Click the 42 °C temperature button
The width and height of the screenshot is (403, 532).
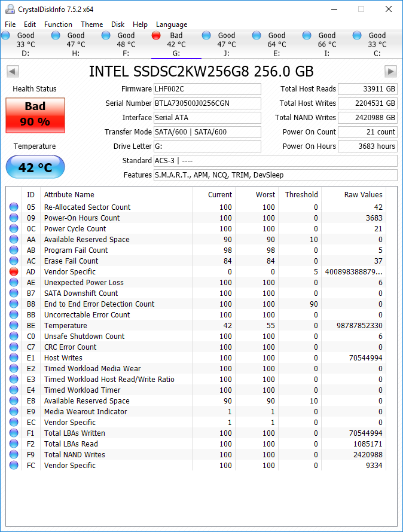35,167
